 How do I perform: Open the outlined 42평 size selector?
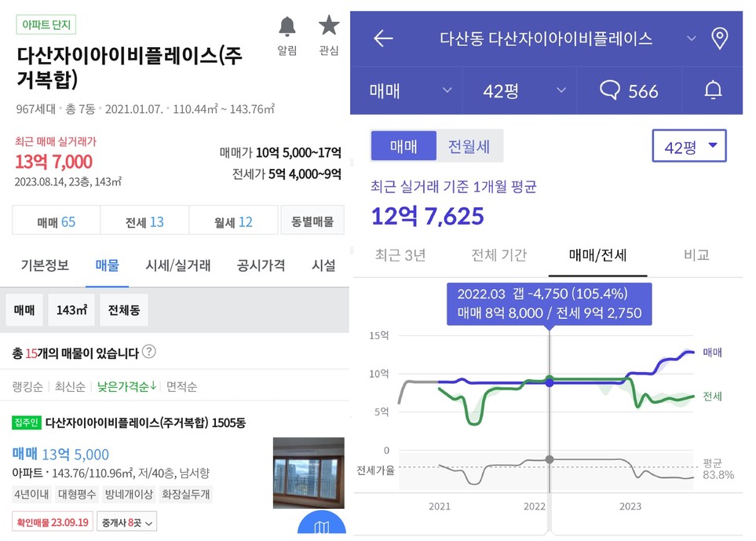click(689, 145)
